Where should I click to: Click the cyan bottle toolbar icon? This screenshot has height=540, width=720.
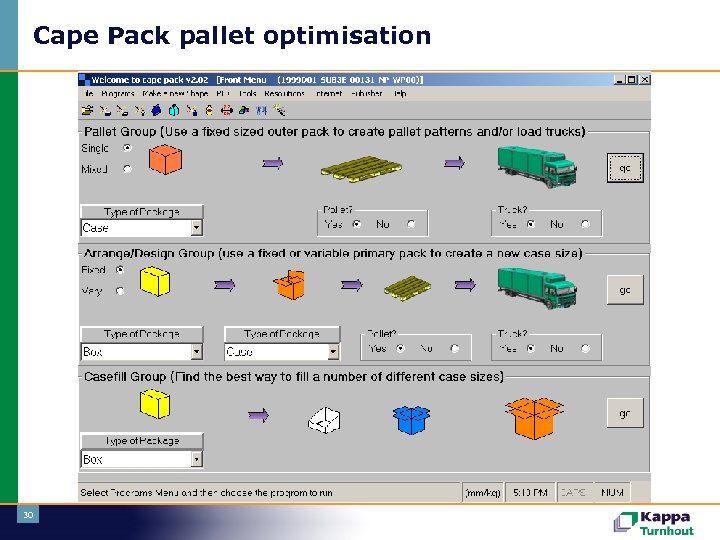click(x=174, y=110)
